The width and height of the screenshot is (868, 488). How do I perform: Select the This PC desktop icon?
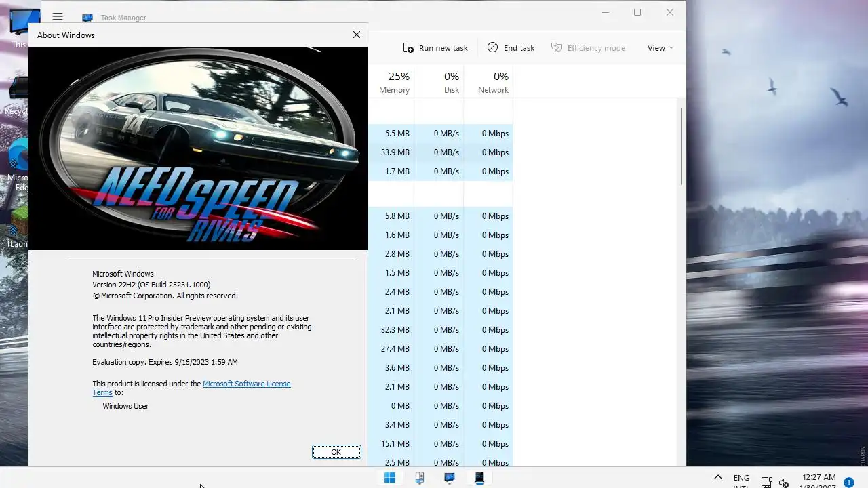coord(19,30)
